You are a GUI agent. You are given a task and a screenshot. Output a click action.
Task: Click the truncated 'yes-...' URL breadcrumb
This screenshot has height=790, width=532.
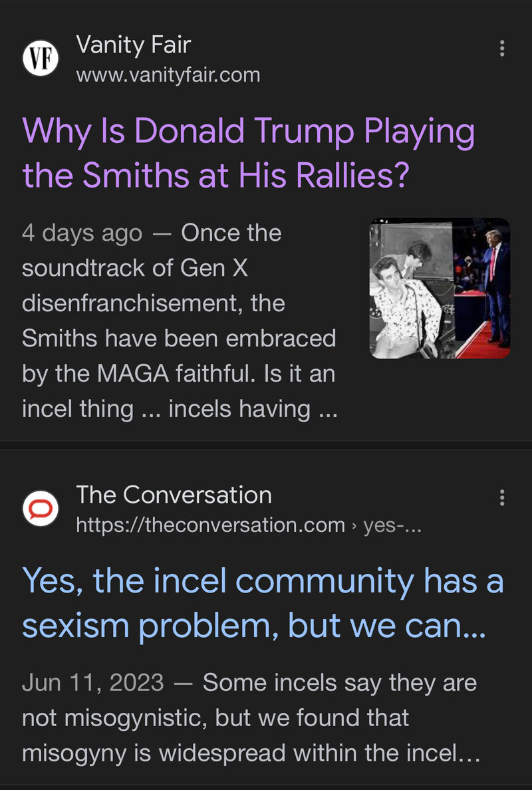(392, 525)
